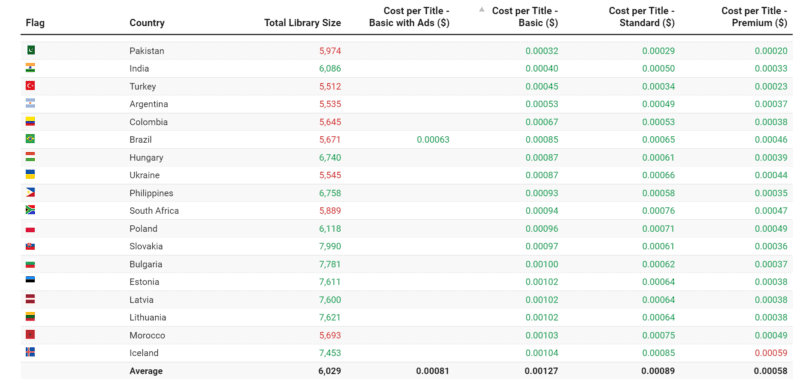This screenshot has width=812, height=389.
Task: Click the Ukraine flag icon
Action: click(x=31, y=175)
